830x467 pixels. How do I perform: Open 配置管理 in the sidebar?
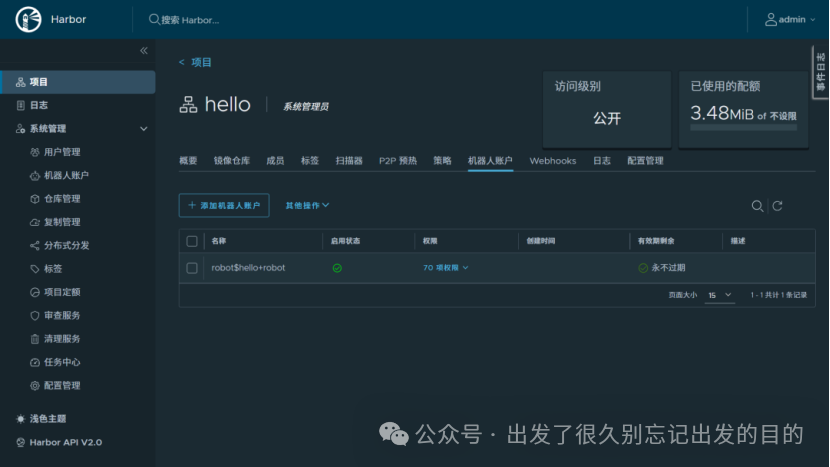click(62, 385)
